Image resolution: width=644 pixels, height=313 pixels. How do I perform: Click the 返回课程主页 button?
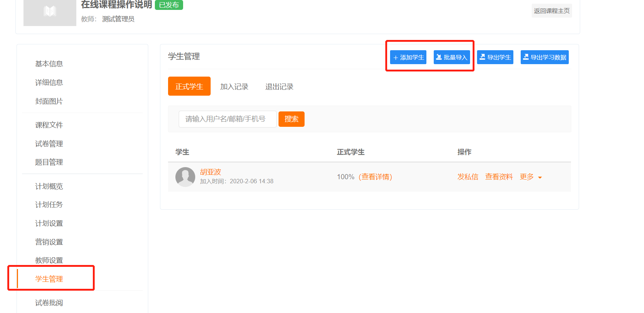[552, 11]
